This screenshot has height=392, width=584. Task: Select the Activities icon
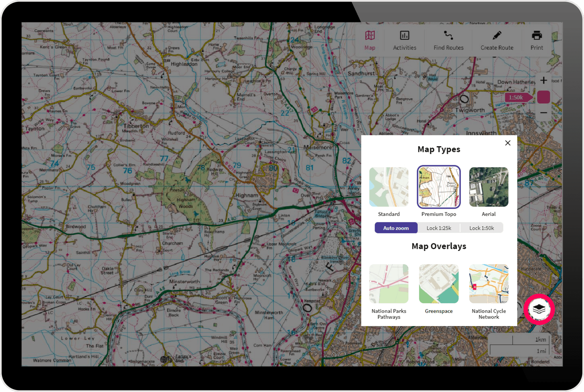point(404,40)
